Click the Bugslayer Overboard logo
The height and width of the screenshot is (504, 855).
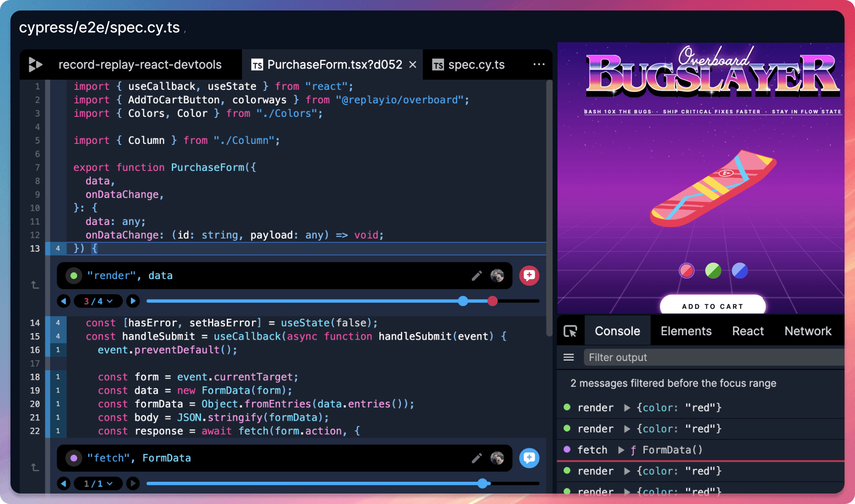pyautogui.click(x=712, y=73)
